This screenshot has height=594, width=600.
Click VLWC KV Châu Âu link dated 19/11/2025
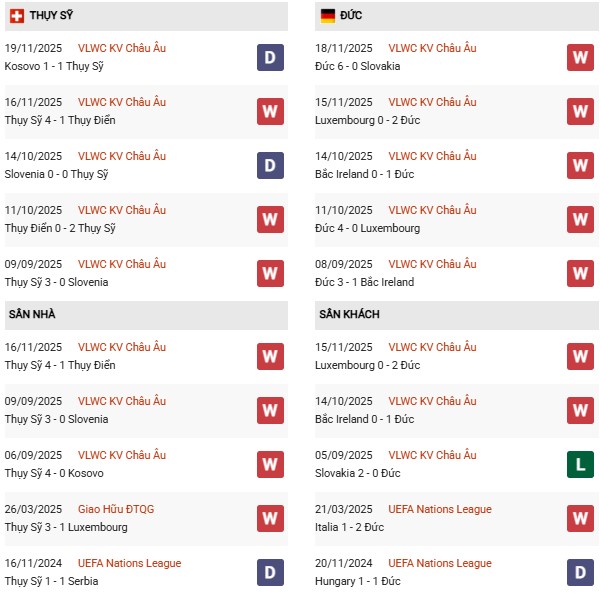[x=121, y=48]
